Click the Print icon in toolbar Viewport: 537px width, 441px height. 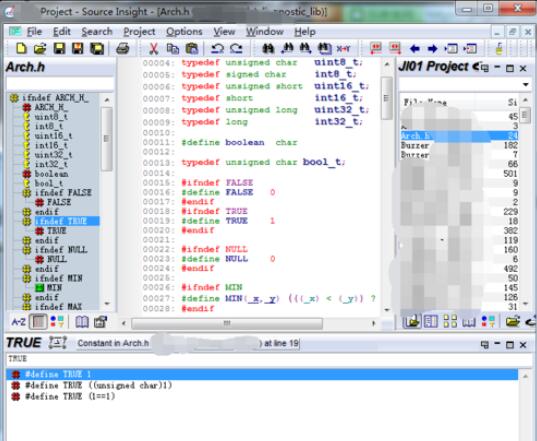(122, 49)
